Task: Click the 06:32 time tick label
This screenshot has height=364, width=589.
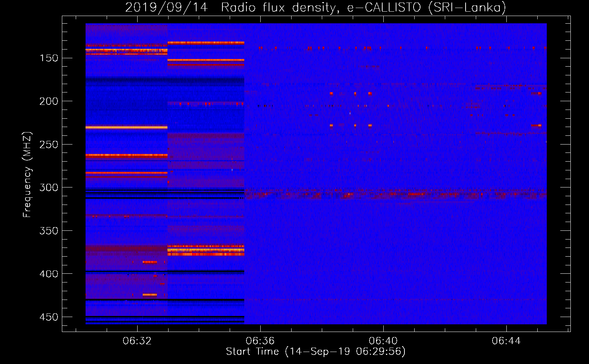Action: pos(137,341)
